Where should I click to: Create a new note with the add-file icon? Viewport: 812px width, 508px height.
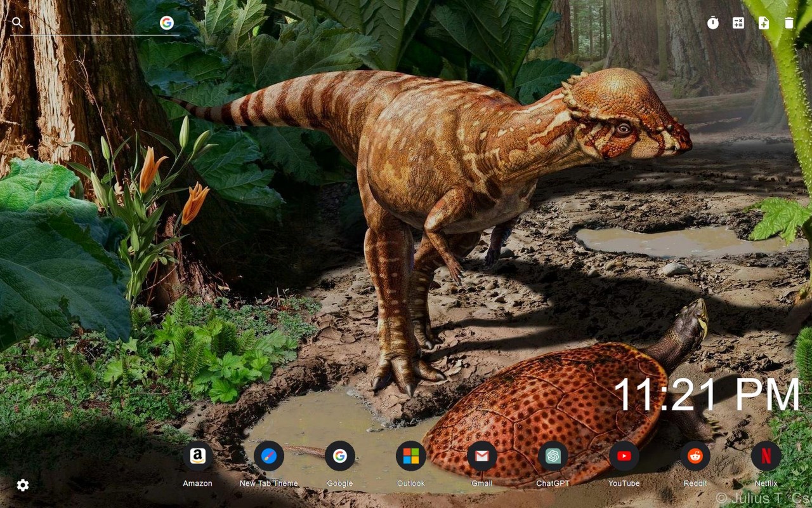pyautogui.click(x=764, y=23)
